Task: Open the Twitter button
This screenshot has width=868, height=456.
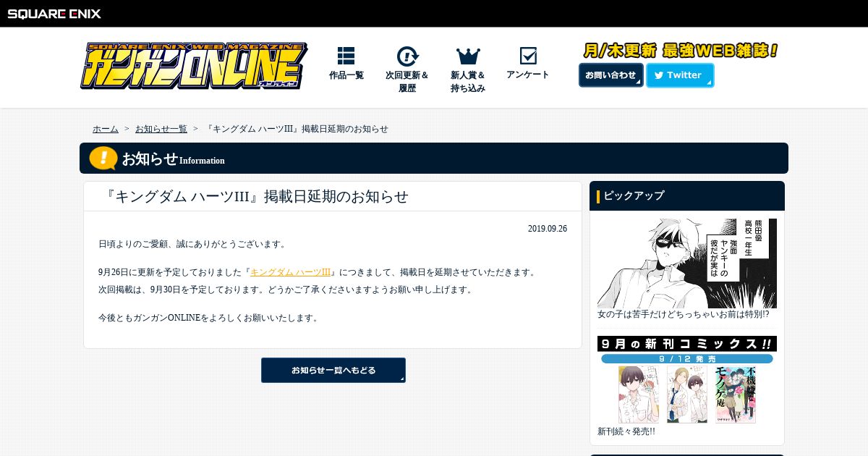Action: (x=680, y=75)
